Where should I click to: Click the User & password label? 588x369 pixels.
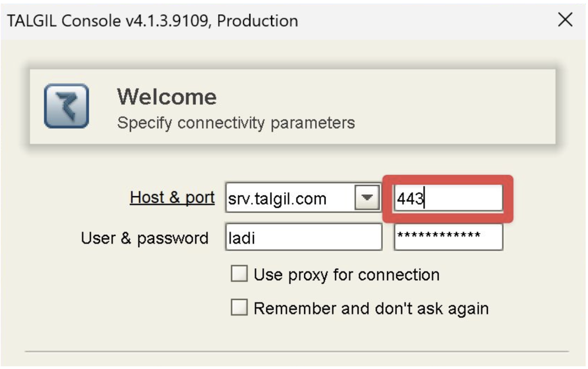(145, 238)
